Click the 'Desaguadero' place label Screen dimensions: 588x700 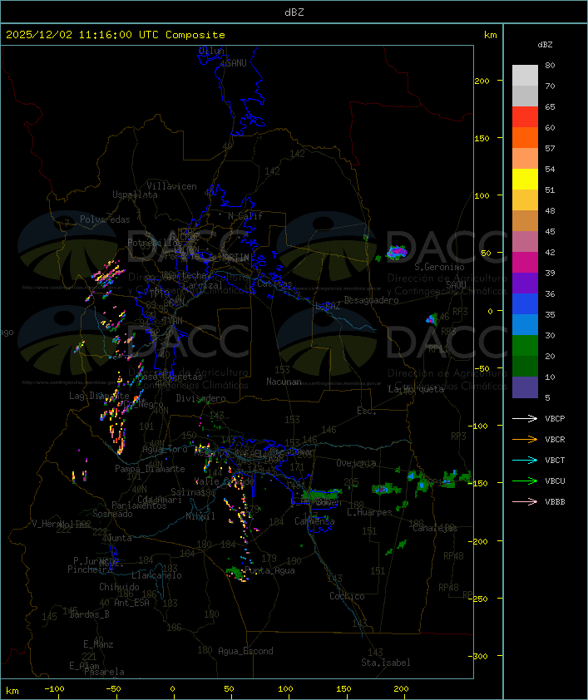click(371, 300)
